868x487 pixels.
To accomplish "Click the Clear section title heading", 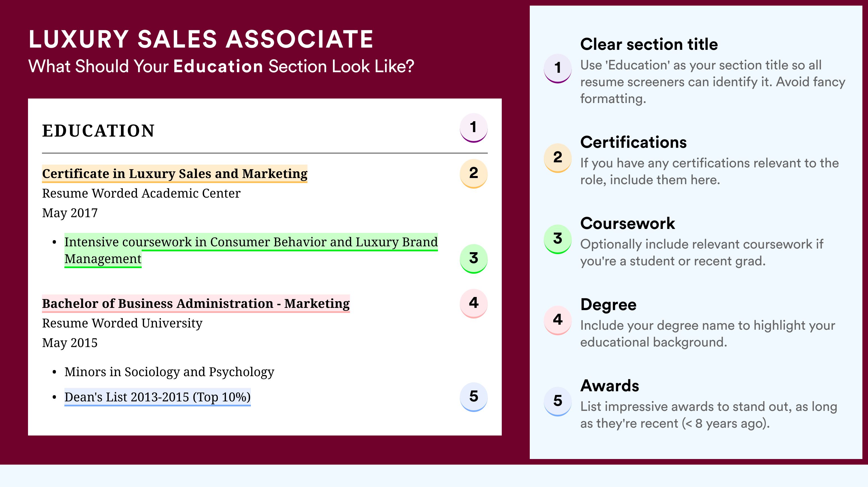I will pos(649,44).
